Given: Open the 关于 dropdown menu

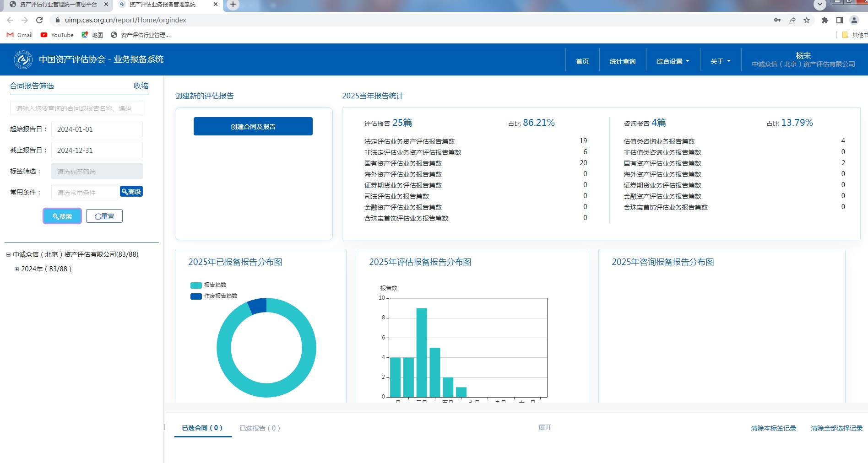Looking at the screenshot, I should tap(720, 61).
